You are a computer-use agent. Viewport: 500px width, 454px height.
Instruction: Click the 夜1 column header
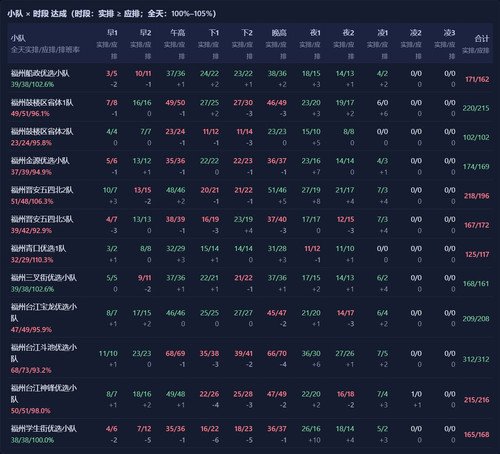point(315,33)
